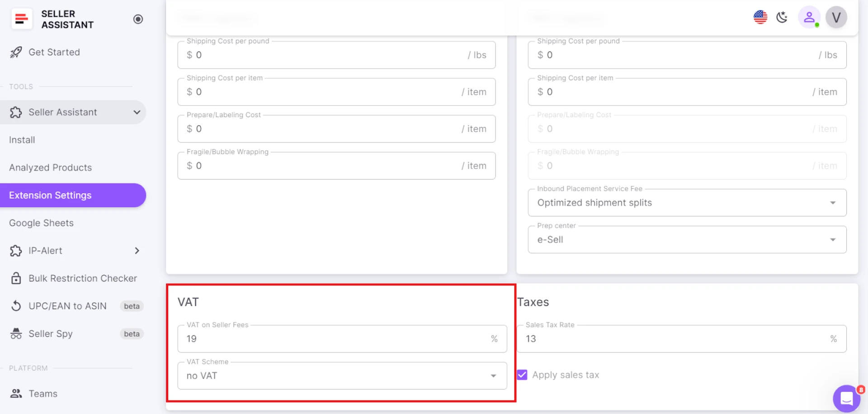Click the US flag language icon
868x414 pixels.
[760, 17]
